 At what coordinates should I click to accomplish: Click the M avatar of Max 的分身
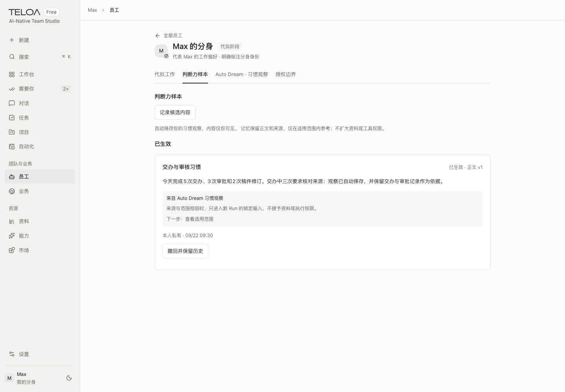[161, 51]
